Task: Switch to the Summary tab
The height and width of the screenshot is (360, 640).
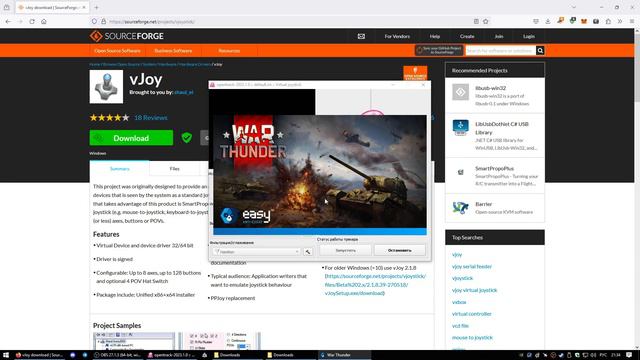Action: click(x=120, y=168)
